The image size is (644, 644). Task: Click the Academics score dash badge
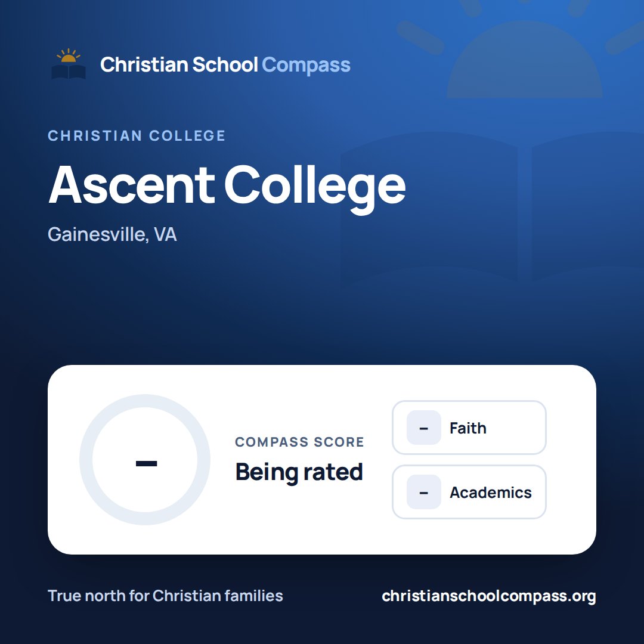click(x=423, y=492)
